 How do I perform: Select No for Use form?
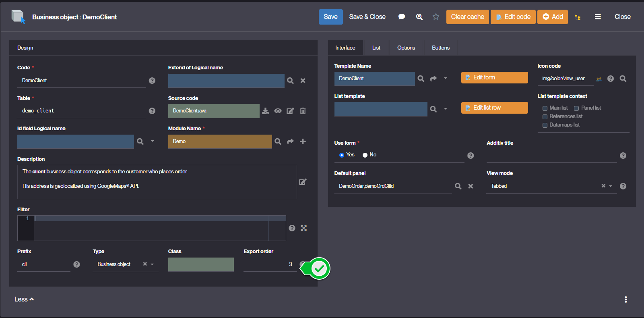pos(365,155)
